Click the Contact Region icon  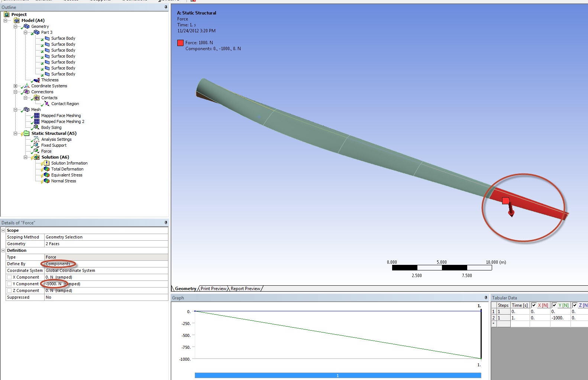click(47, 104)
